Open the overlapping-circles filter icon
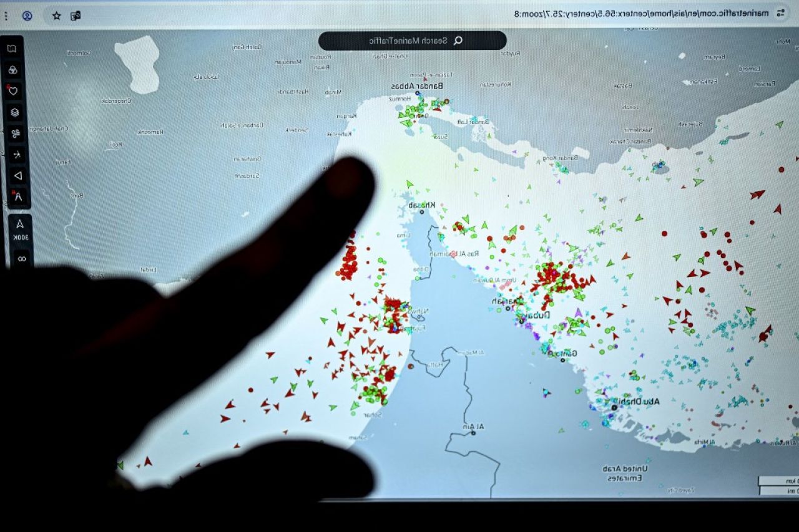The height and width of the screenshot is (532, 799). pos(12,70)
